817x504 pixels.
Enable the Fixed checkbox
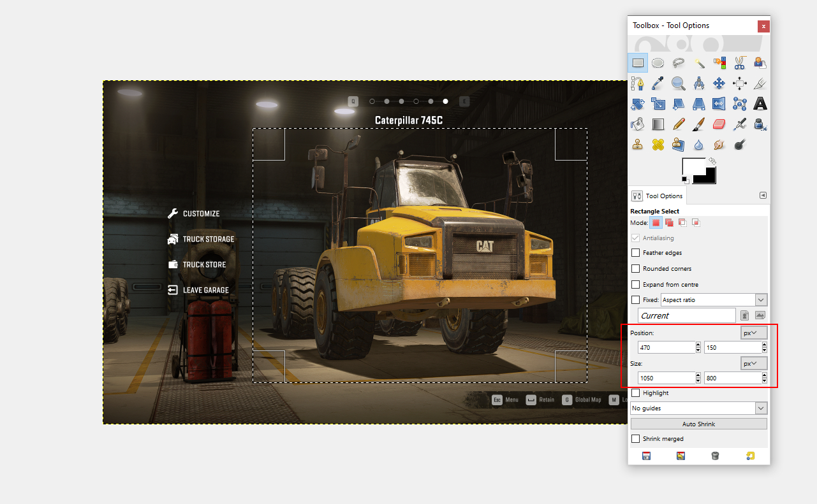(x=635, y=300)
